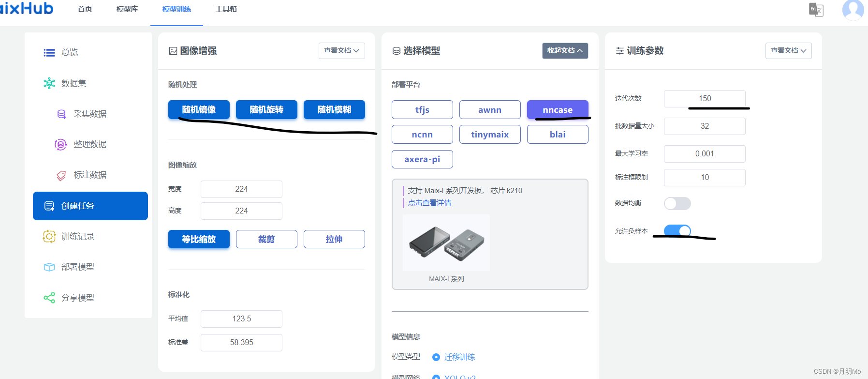Select the nncase deployment platform

(x=558, y=110)
